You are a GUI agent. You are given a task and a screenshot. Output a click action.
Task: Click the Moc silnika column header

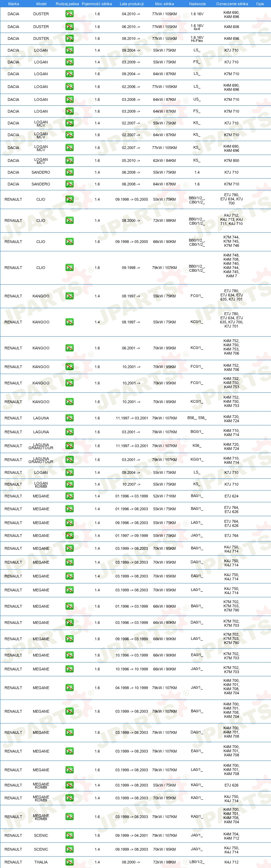(165, 4)
